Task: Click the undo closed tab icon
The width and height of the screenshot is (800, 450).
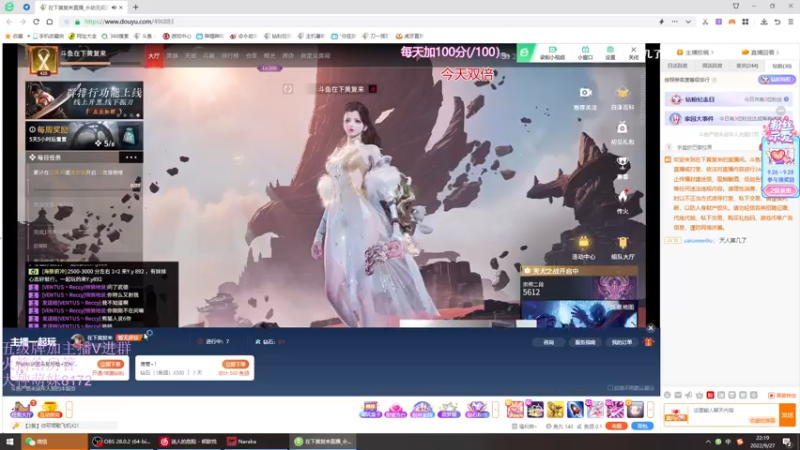Action: tap(777, 22)
